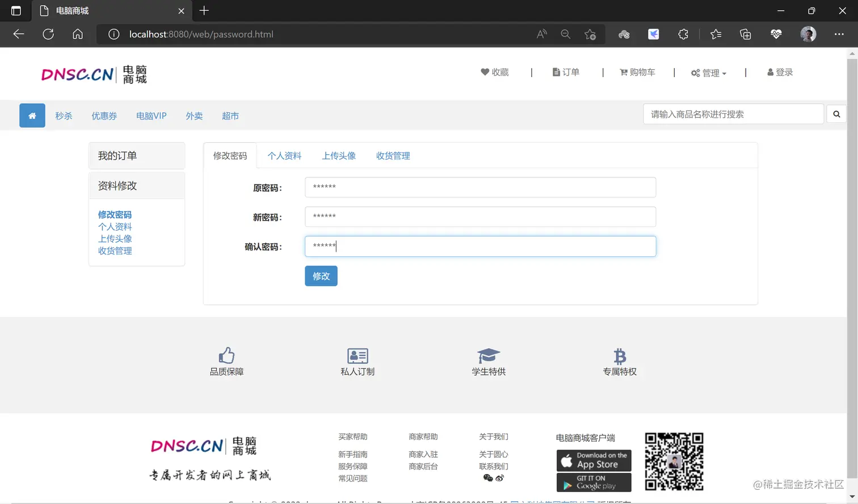The image size is (858, 504).
Task: Click the 学生特供 graduation cap icon
Action: click(x=489, y=355)
